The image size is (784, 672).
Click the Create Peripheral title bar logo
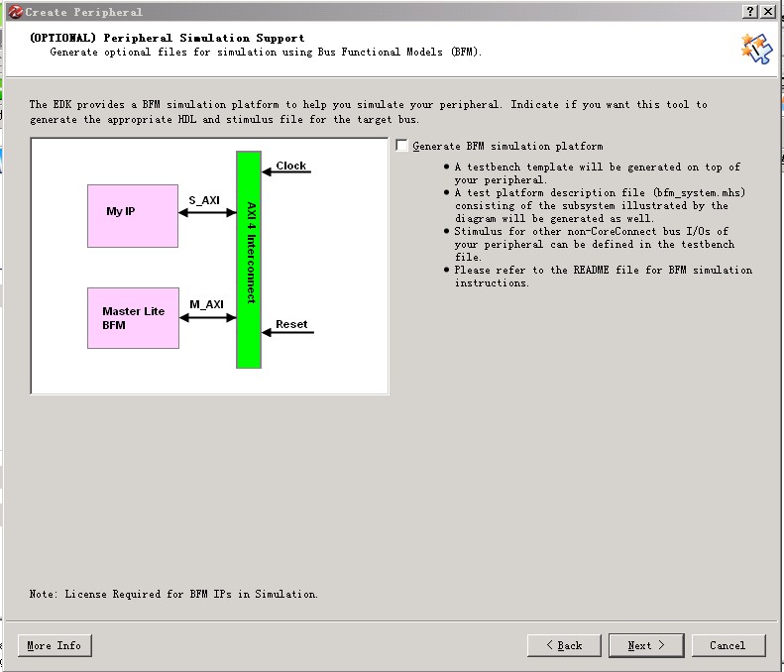[x=15, y=12]
